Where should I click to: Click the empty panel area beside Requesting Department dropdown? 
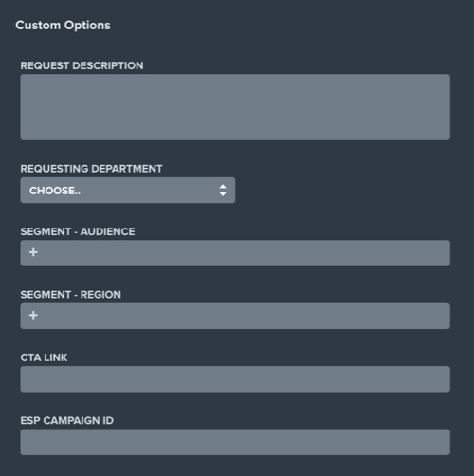342,191
